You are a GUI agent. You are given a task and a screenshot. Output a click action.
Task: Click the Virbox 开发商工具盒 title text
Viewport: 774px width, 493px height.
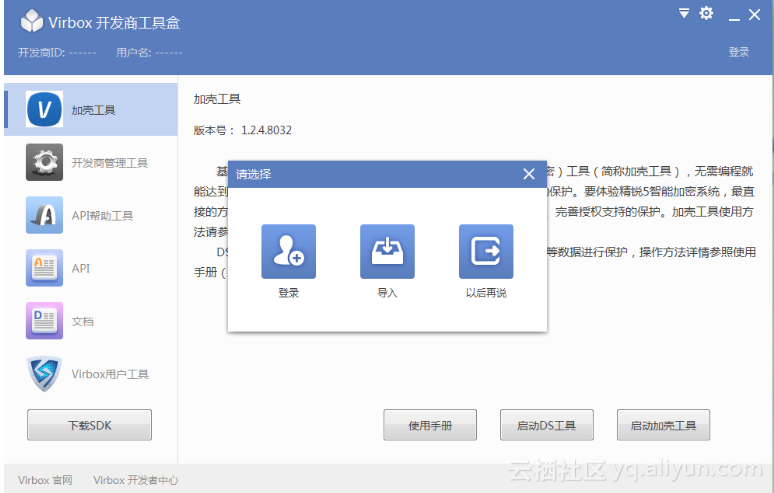pyautogui.click(x=114, y=23)
